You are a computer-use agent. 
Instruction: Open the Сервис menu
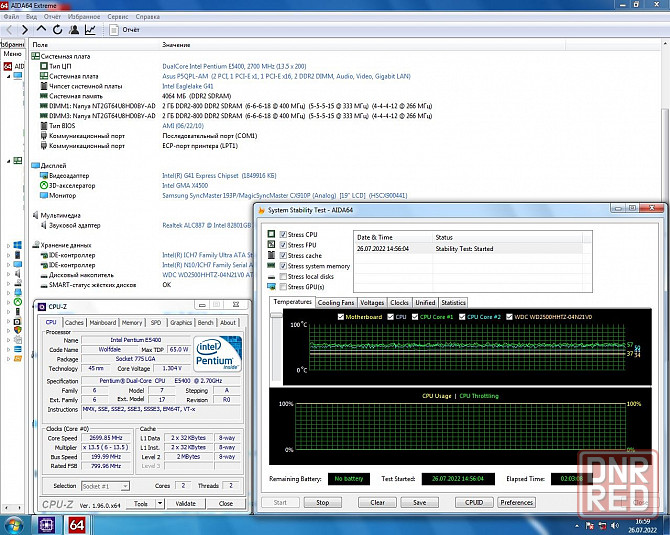click(x=116, y=17)
